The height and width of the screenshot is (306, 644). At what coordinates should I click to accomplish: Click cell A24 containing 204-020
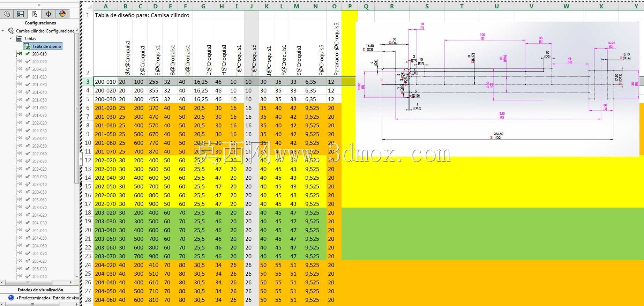(106, 265)
